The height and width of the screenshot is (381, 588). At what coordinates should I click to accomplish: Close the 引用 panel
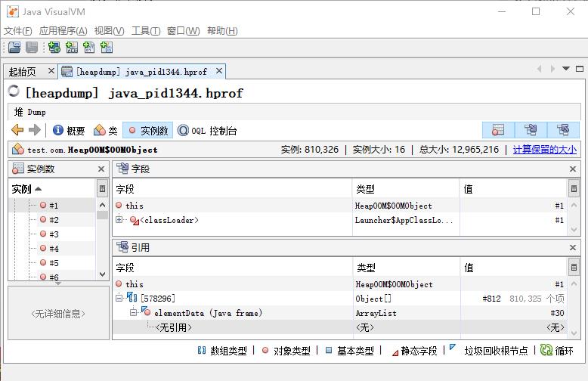(573, 247)
